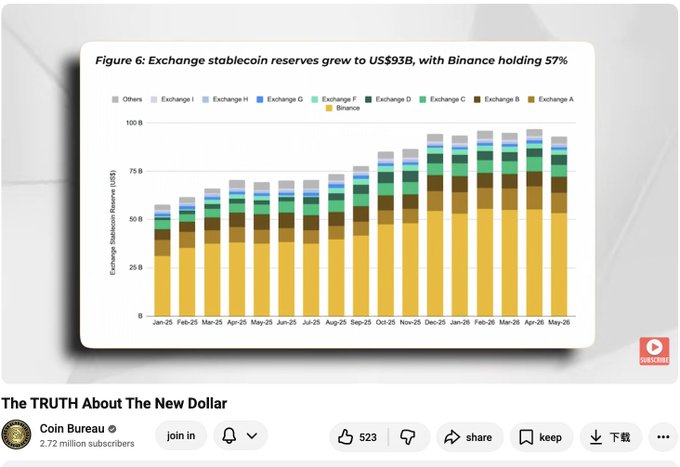Click the Exchange G legend swatch
680x467 pixels.
pos(260,99)
